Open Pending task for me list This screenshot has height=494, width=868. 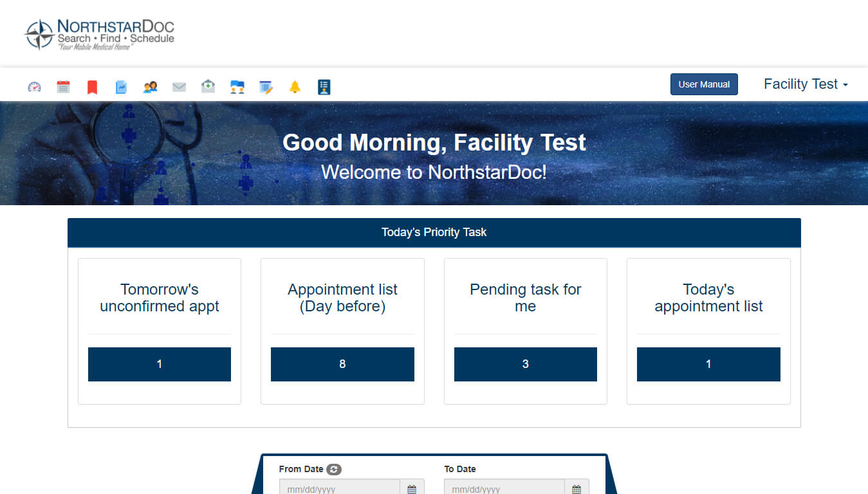tap(525, 364)
